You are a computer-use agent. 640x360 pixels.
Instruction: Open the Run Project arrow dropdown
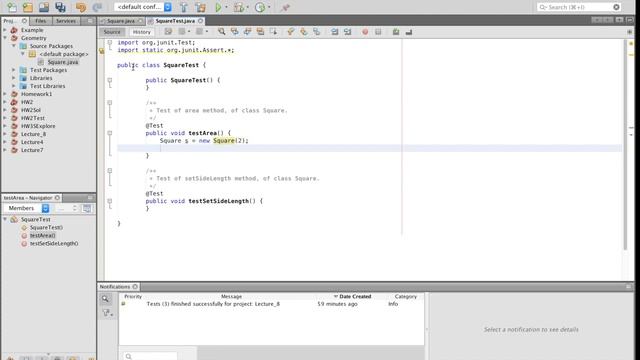(227, 7)
